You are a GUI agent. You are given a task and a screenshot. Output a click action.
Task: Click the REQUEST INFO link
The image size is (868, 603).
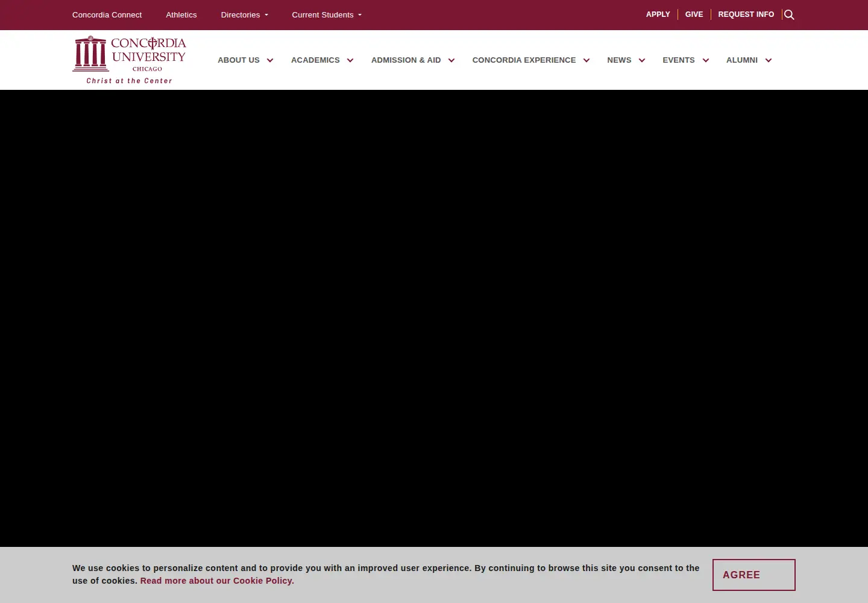coord(746,14)
